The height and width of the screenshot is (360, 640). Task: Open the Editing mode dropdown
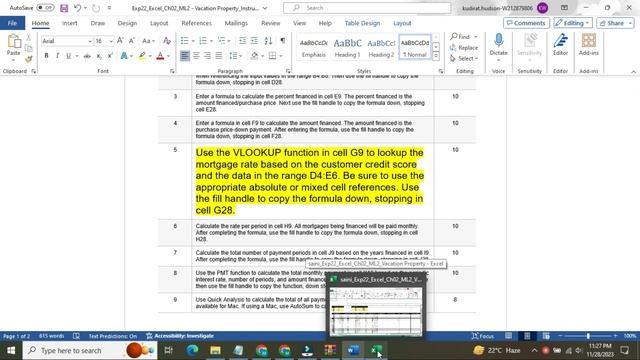pos(573,23)
